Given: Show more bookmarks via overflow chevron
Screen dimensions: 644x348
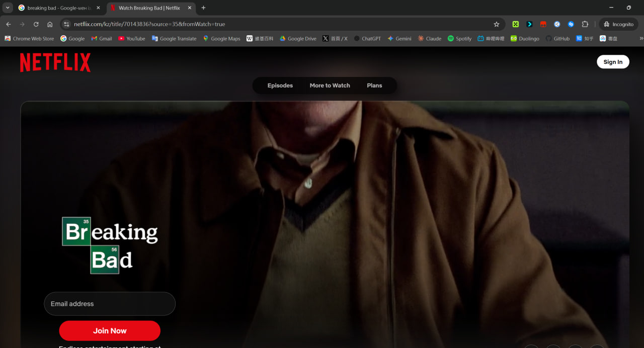Looking at the screenshot, I should (641, 39).
